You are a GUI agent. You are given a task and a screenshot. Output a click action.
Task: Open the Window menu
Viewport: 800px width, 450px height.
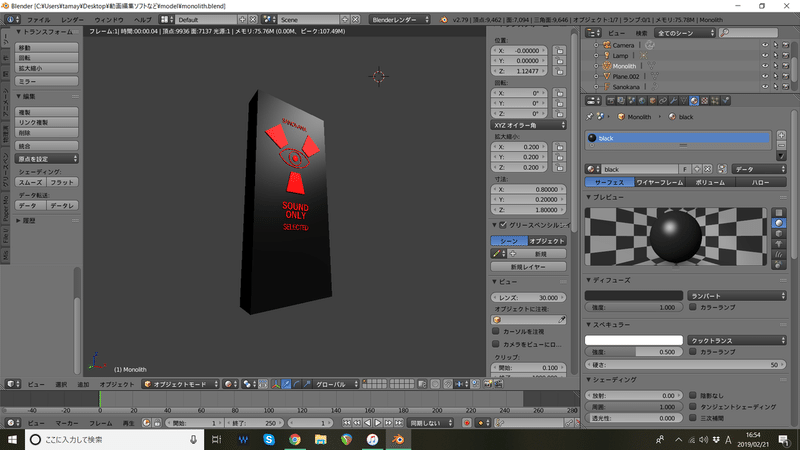[109, 20]
